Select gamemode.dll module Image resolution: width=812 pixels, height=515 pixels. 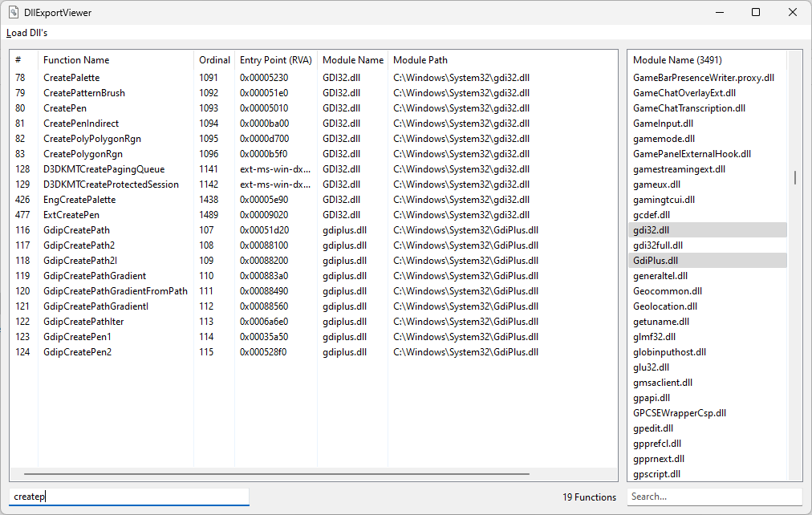coord(708,139)
